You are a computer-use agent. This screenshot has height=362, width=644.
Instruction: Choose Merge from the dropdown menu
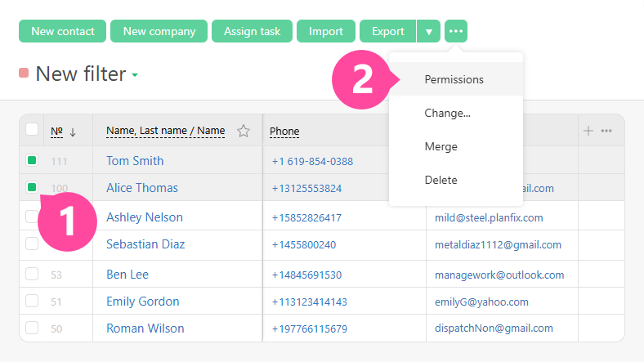click(x=441, y=146)
